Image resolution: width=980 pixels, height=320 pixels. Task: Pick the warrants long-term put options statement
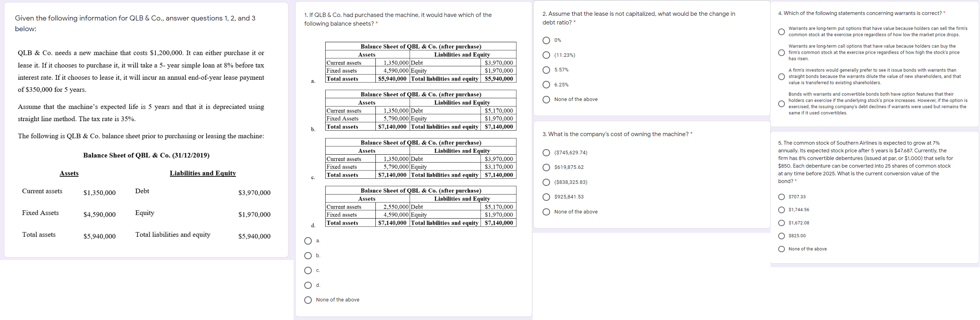[x=782, y=32]
